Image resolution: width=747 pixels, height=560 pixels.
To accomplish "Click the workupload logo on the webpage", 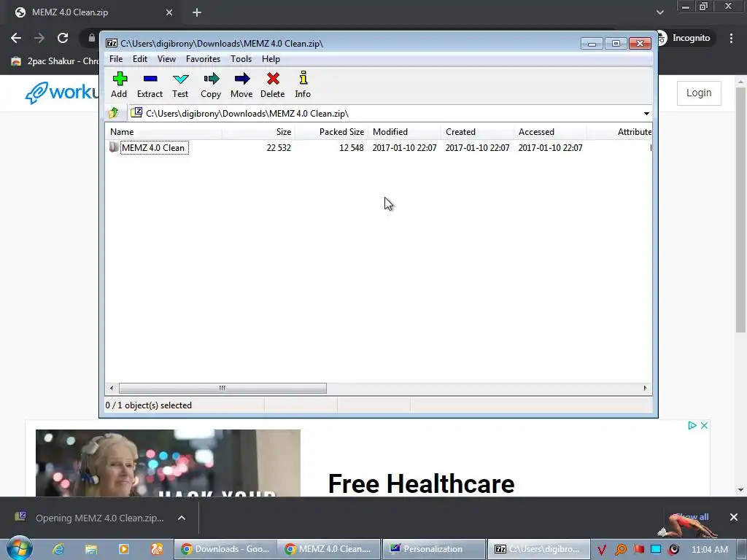I will point(63,93).
